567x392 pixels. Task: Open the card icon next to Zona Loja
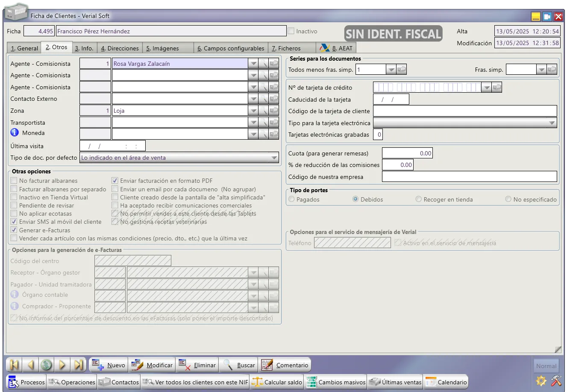pyautogui.click(x=274, y=111)
